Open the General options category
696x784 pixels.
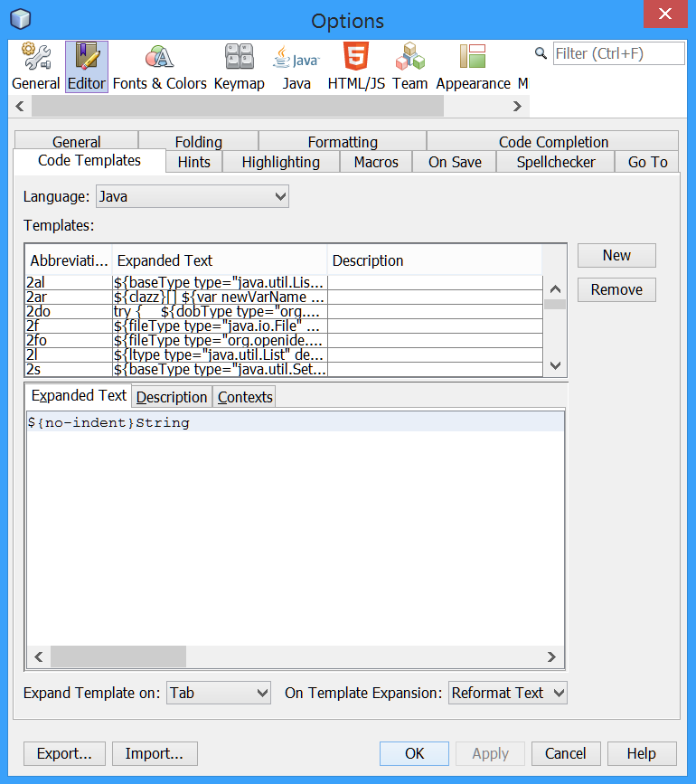[x=36, y=67]
